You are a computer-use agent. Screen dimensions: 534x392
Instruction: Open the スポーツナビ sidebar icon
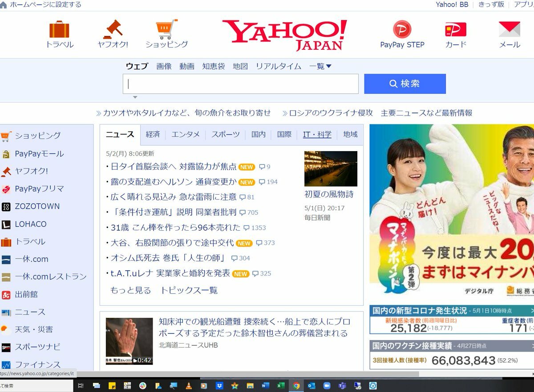point(6,347)
